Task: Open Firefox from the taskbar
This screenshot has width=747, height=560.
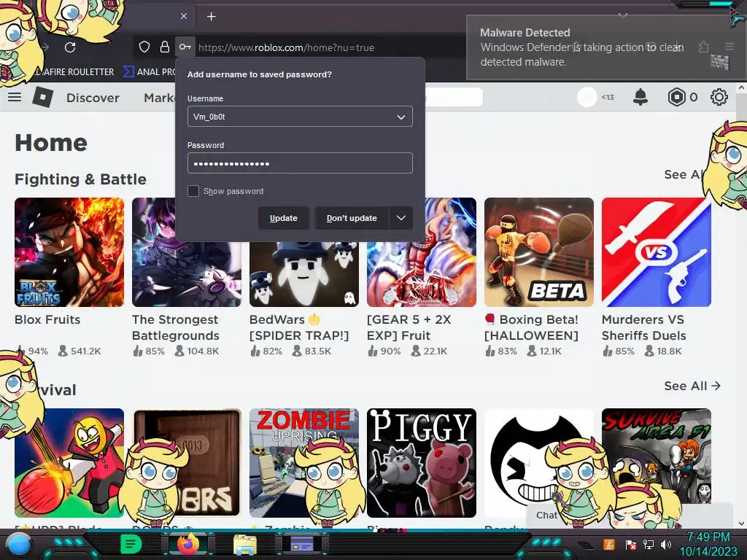Action: (188, 544)
